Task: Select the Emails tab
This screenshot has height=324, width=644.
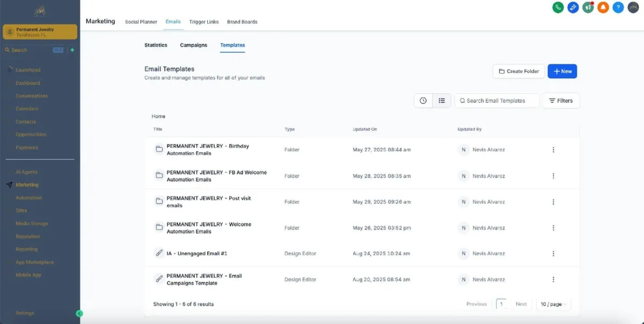Action: (173, 21)
